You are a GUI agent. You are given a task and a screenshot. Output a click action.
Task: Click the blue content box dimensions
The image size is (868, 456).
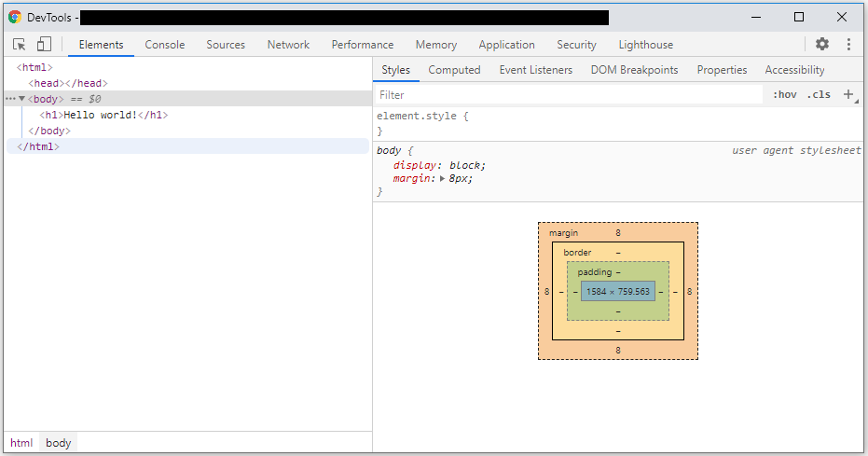tap(617, 291)
